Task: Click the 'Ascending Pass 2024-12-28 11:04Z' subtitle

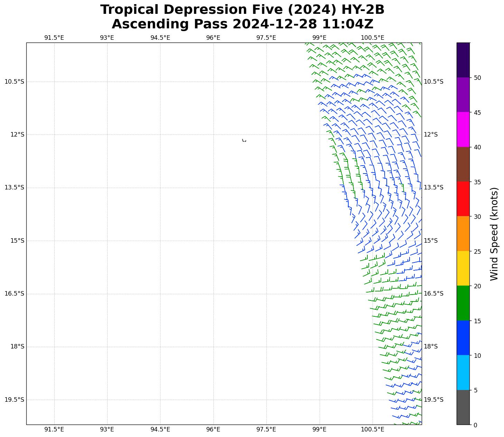Action: 242,24
